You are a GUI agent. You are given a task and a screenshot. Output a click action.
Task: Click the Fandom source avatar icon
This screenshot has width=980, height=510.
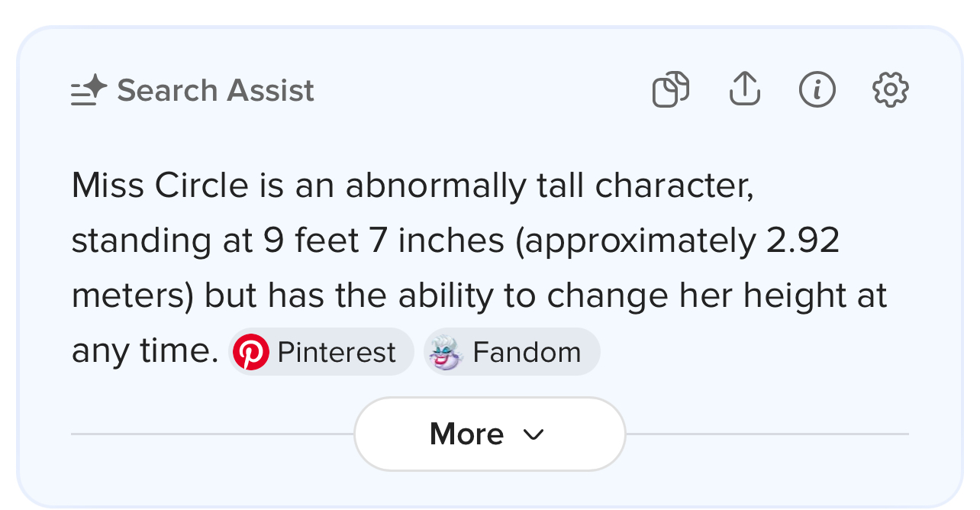446,352
